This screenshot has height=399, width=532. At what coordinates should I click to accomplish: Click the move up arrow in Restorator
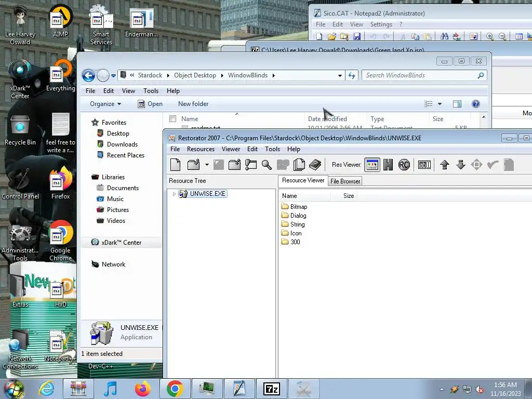pyautogui.click(x=445, y=165)
